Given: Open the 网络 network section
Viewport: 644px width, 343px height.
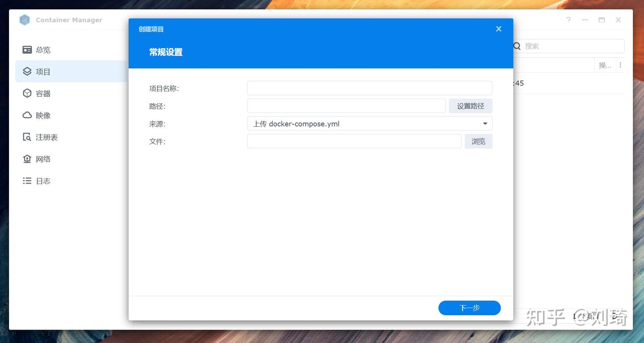Looking at the screenshot, I should pyautogui.click(x=43, y=159).
